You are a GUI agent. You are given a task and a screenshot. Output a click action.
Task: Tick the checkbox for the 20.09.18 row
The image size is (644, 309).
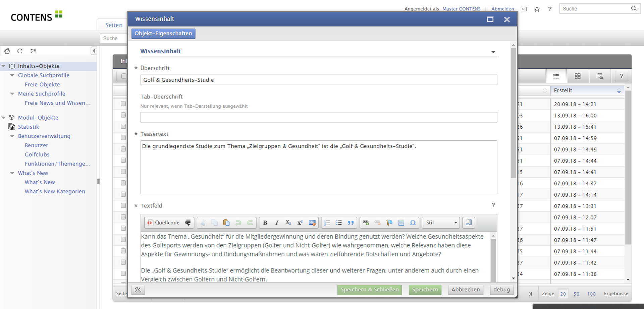tap(123, 104)
